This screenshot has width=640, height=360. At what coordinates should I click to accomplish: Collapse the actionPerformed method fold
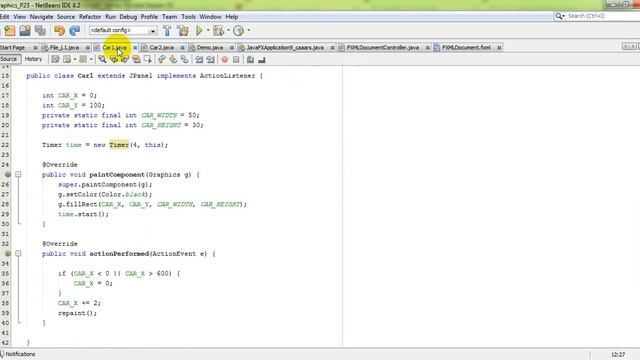(x=18, y=253)
